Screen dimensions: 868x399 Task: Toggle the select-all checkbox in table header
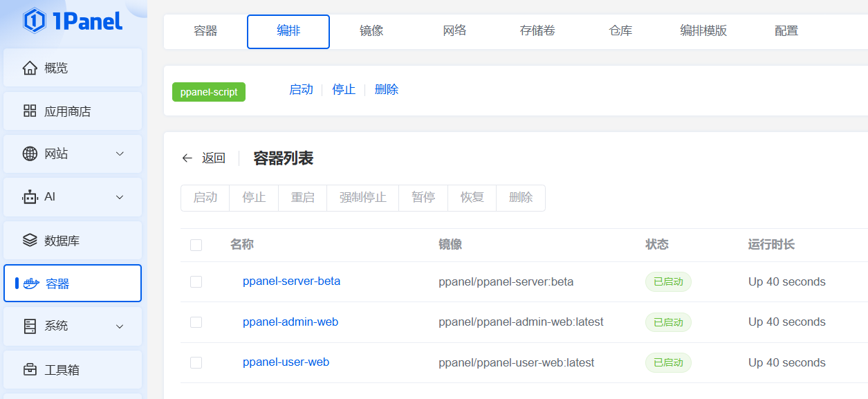pos(196,245)
